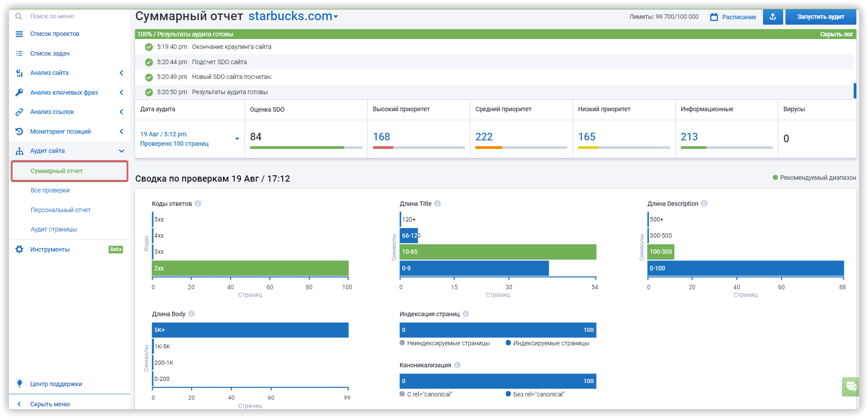The height and width of the screenshot is (418, 868).
Task: Click the task list icon
Action: [x=19, y=53]
